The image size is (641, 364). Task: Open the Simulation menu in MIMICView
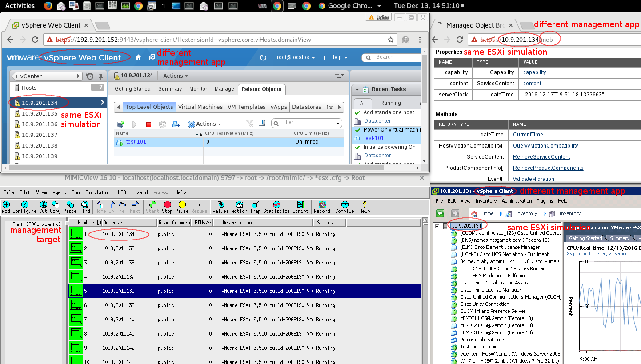click(99, 192)
